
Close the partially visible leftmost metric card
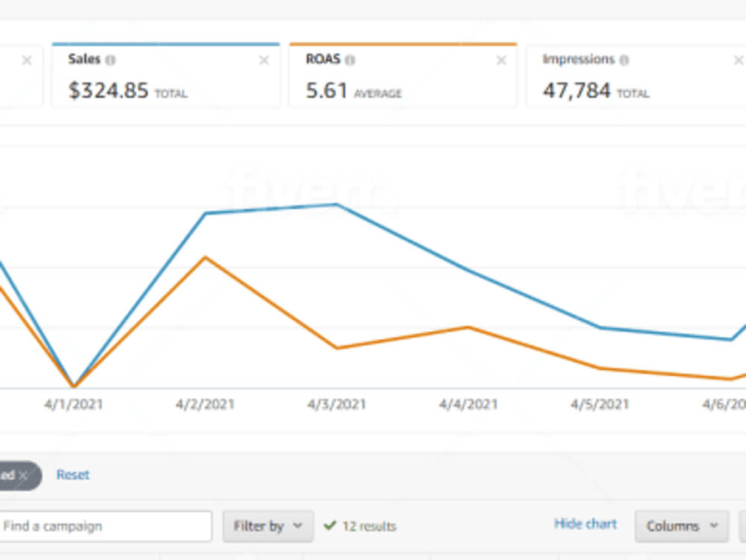[x=27, y=60]
